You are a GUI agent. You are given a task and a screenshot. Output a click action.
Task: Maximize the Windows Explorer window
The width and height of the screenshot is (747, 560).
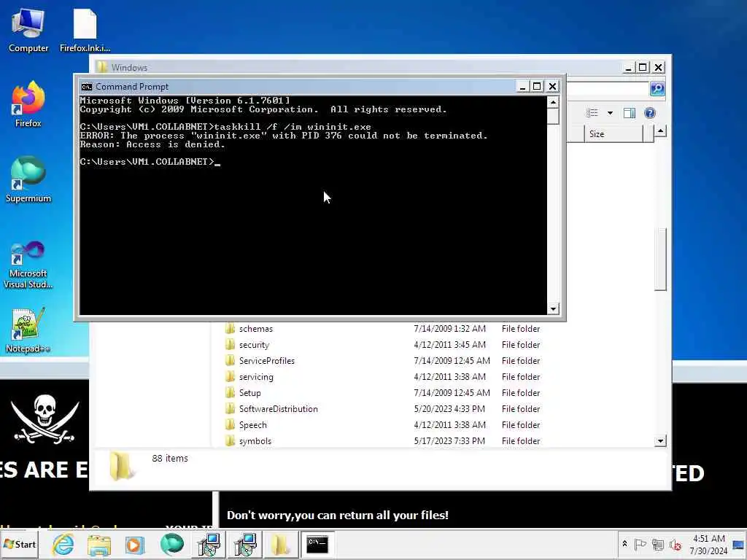point(643,68)
